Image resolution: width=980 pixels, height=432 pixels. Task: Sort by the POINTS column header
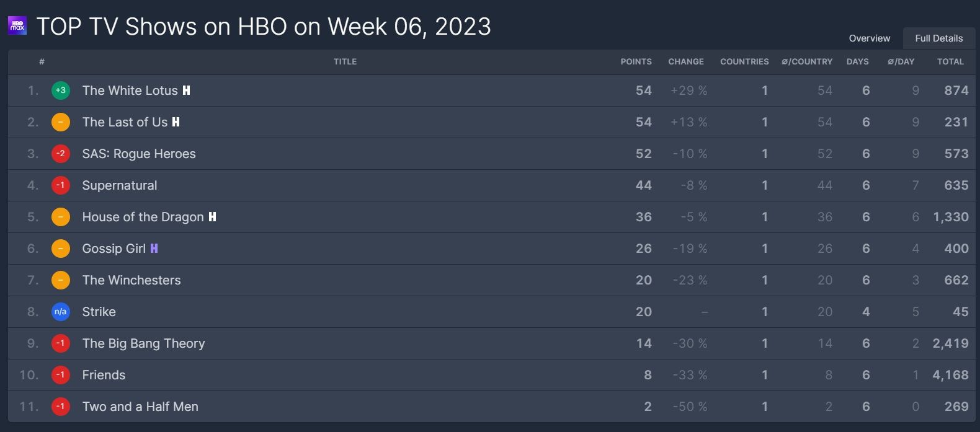click(x=636, y=62)
